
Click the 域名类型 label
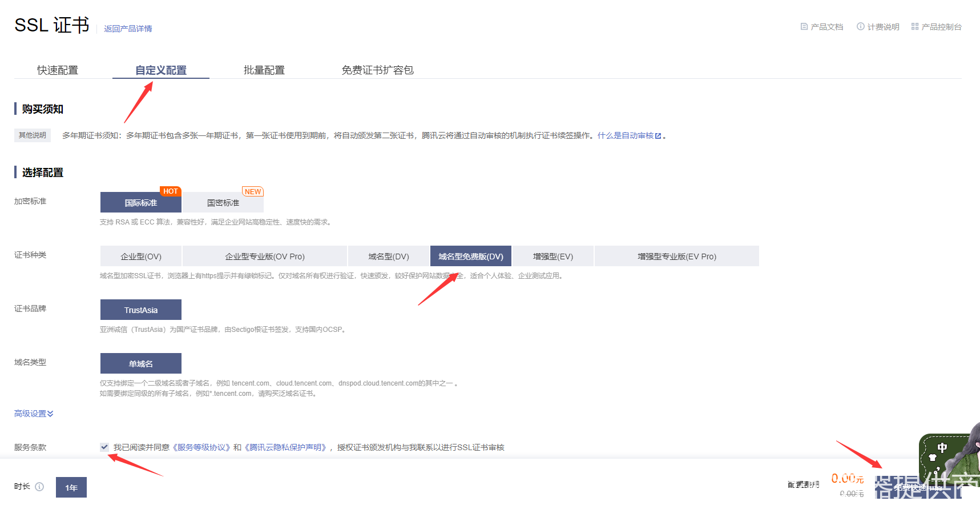coord(30,362)
